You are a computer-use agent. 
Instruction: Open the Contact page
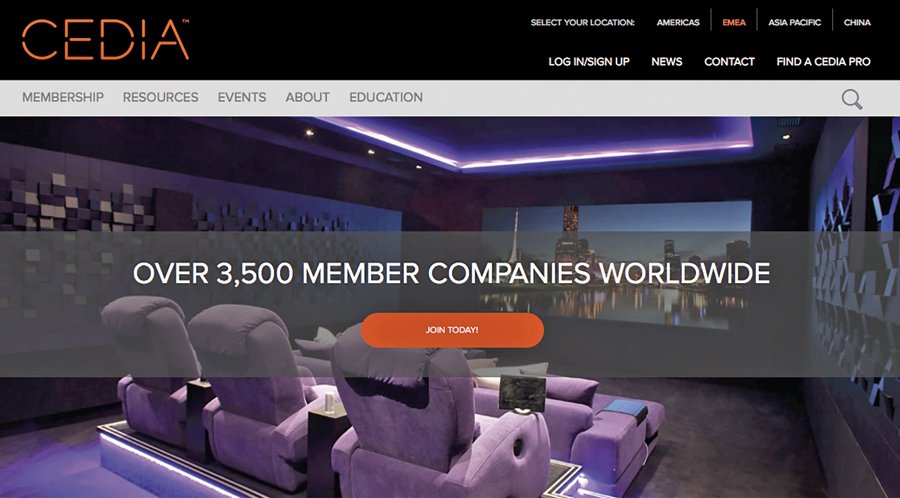pos(730,61)
